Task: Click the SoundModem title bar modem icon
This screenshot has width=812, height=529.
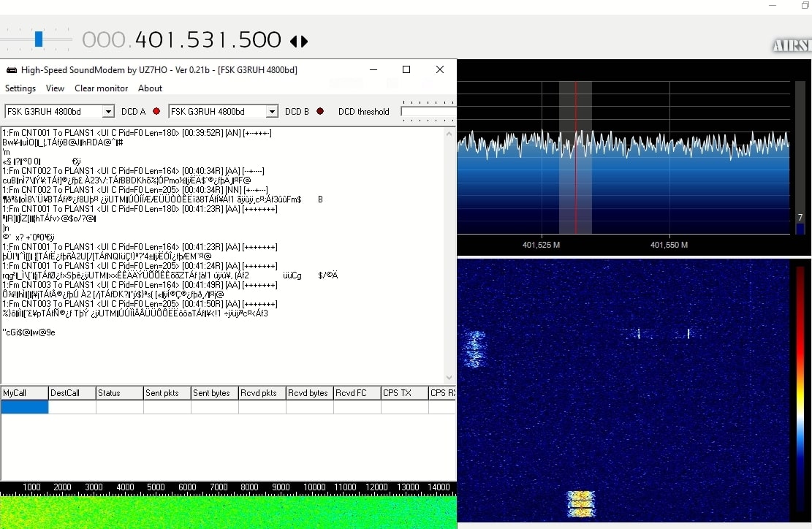Action: click(x=11, y=70)
